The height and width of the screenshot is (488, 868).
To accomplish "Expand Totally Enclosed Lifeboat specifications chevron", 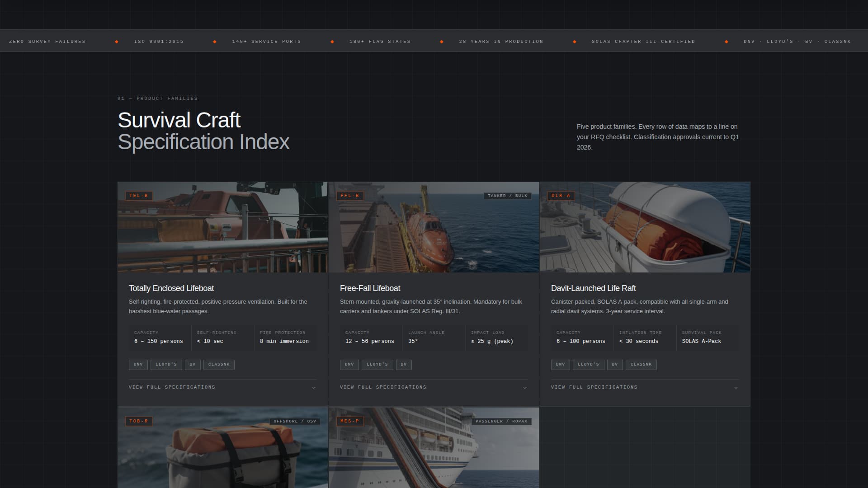I will click(314, 387).
